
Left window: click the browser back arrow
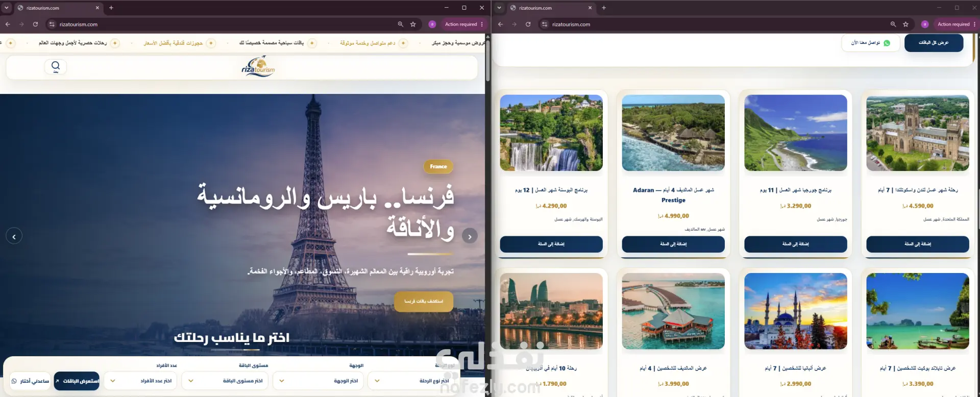(8, 24)
